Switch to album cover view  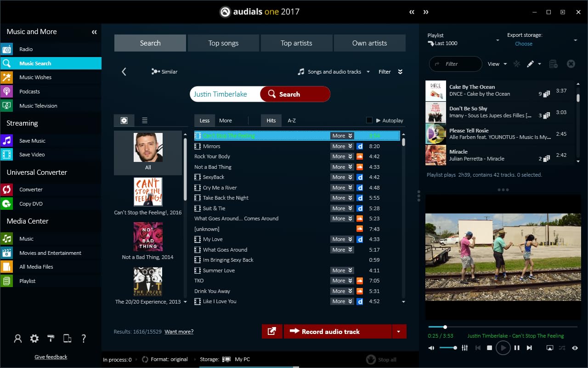124,120
